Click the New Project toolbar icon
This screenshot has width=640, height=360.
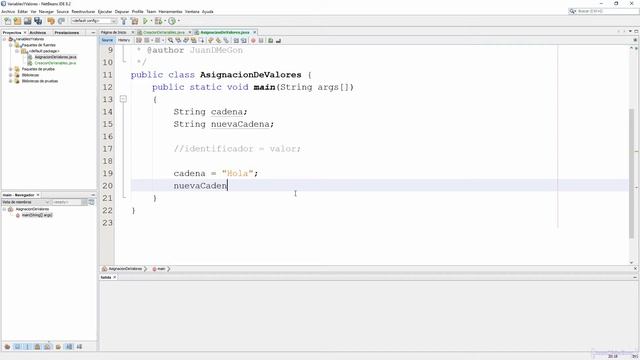pyautogui.click(x=17, y=21)
